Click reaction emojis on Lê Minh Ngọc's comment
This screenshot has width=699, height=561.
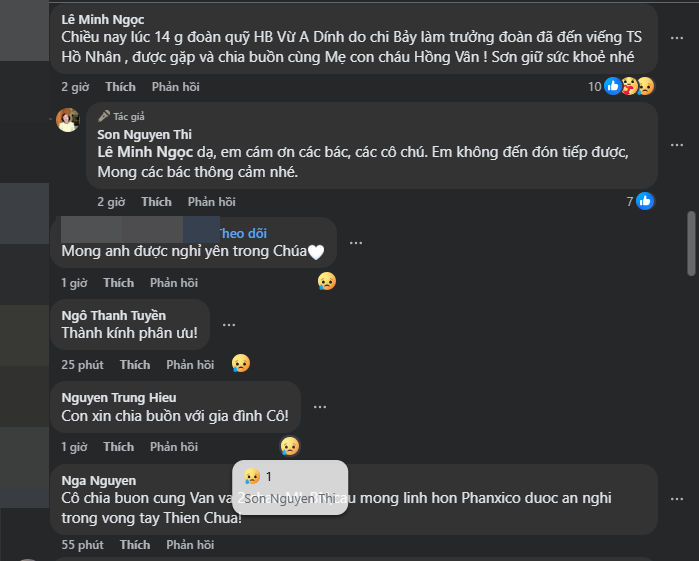[629, 87]
